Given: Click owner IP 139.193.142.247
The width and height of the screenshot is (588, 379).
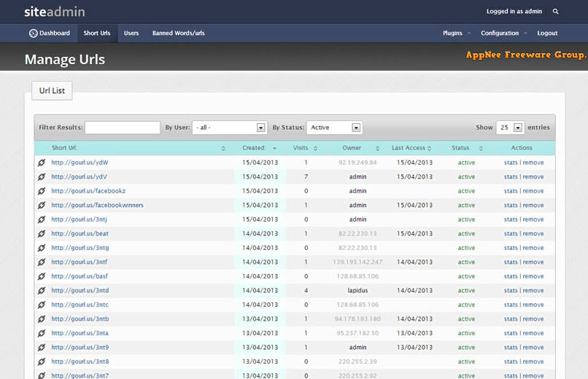Looking at the screenshot, I should click(357, 262).
